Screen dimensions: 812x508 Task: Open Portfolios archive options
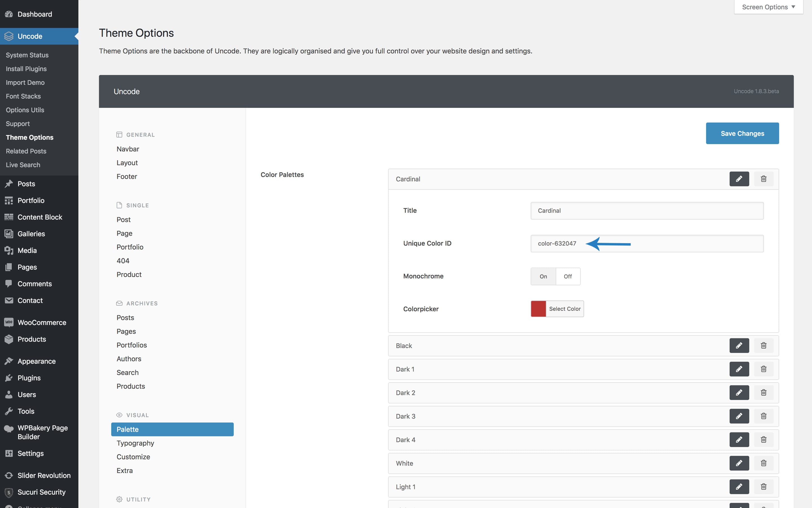pyautogui.click(x=132, y=345)
